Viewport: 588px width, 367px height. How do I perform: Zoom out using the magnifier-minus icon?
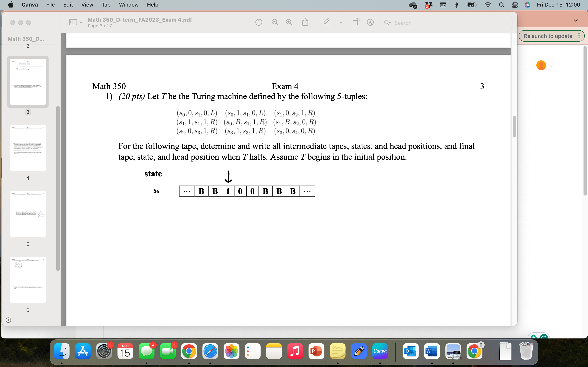coord(275,22)
